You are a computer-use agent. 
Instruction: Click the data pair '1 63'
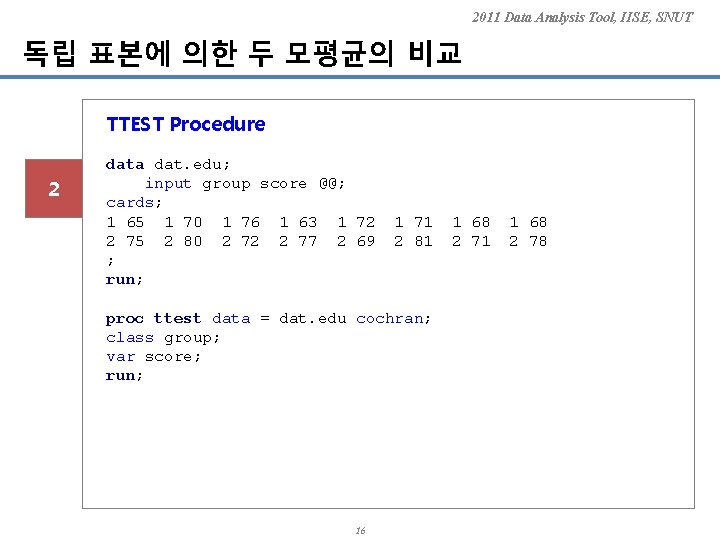coord(298,222)
